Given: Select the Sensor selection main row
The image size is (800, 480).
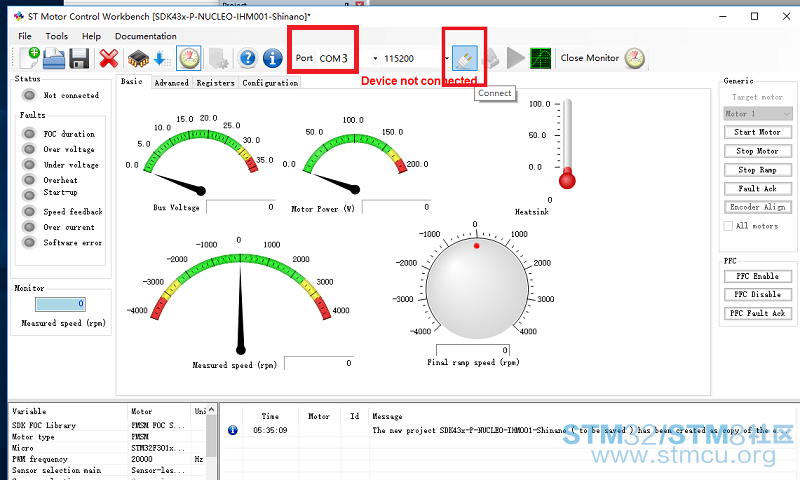Looking at the screenshot, I should point(108,470).
